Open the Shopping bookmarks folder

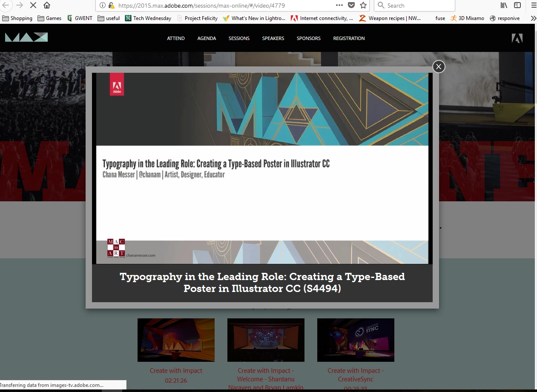pos(17,18)
